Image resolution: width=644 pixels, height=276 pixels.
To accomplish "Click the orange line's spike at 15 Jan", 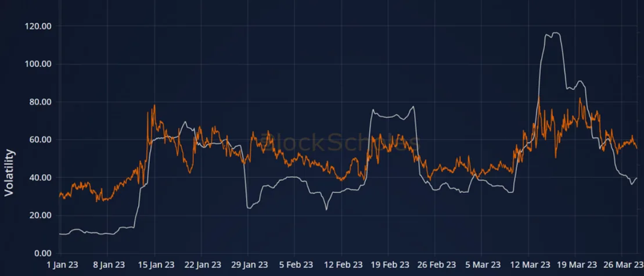I will tap(154, 106).
